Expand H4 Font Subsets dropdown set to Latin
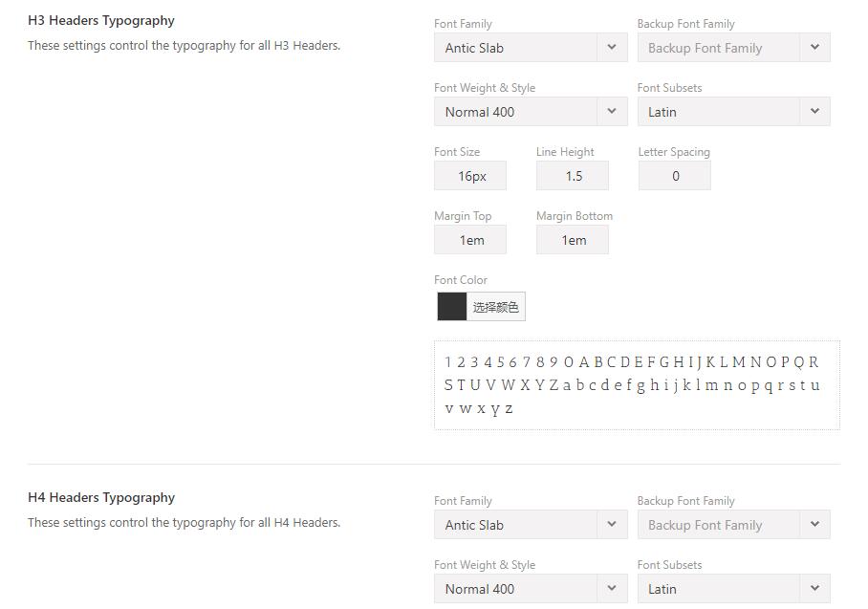The width and height of the screenshot is (868, 609). point(722,589)
